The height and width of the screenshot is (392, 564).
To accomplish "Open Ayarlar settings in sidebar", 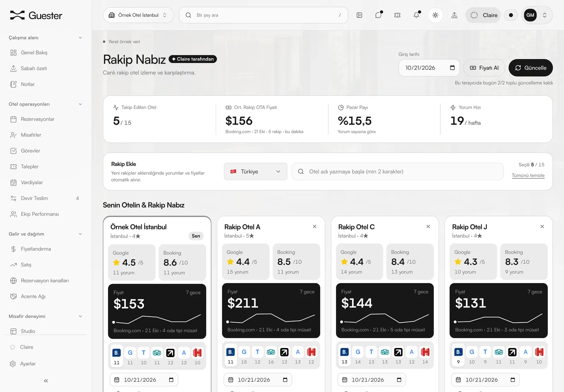I will 45,364.
